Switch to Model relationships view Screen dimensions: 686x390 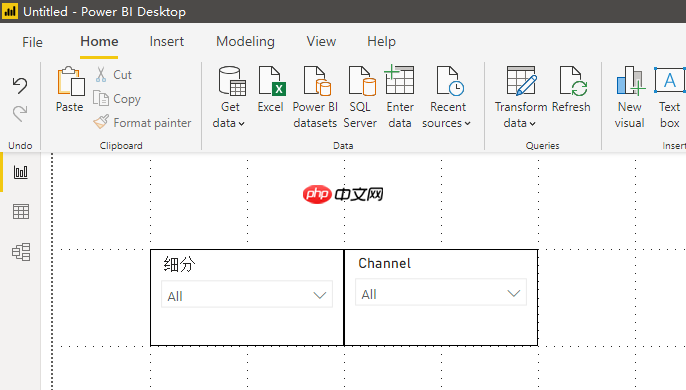[21, 252]
